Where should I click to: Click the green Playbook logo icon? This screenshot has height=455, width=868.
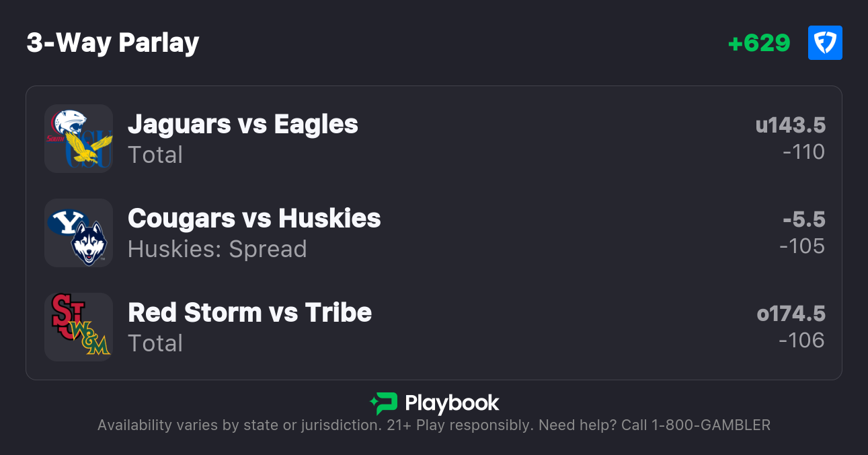[384, 403]
